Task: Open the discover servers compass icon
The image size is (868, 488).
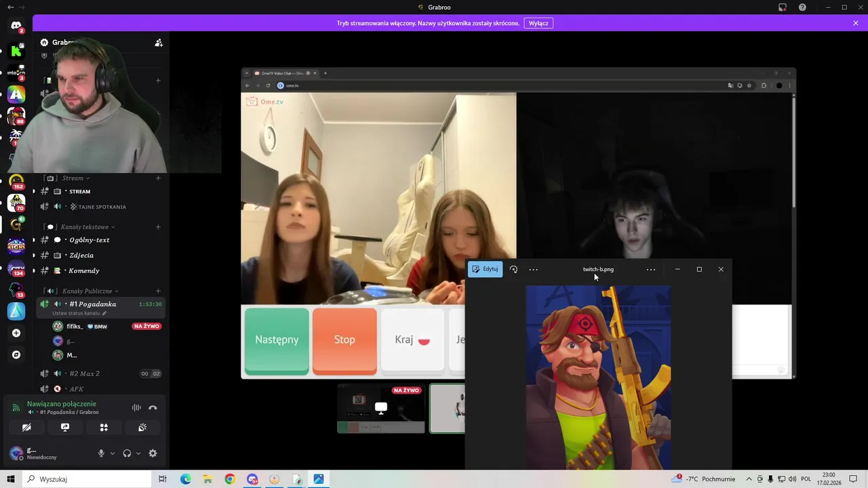Action: pyautogui.click(x=16, y=354)
